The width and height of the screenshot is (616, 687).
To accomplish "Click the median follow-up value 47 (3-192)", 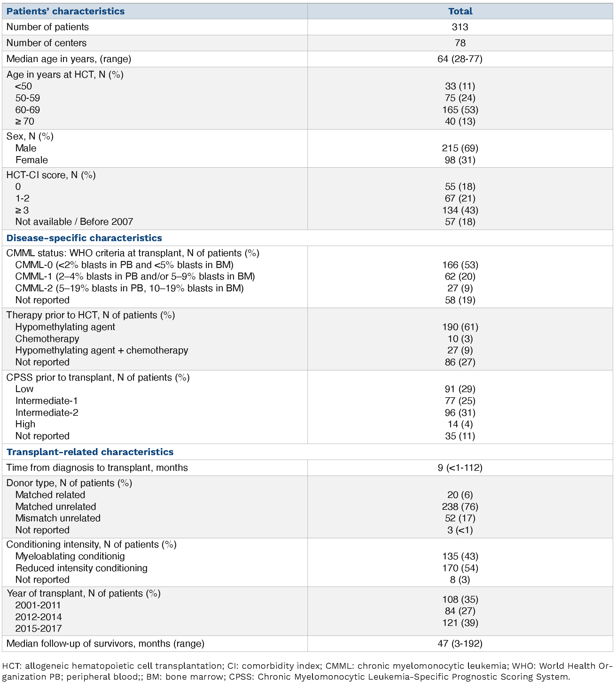I will click(x=460, y=643).
